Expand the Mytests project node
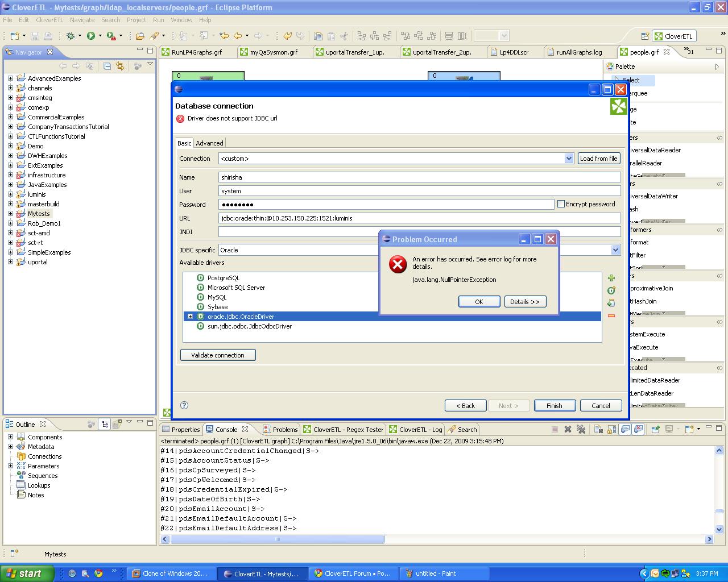728x582 pixels. click(x=10, y=214)
